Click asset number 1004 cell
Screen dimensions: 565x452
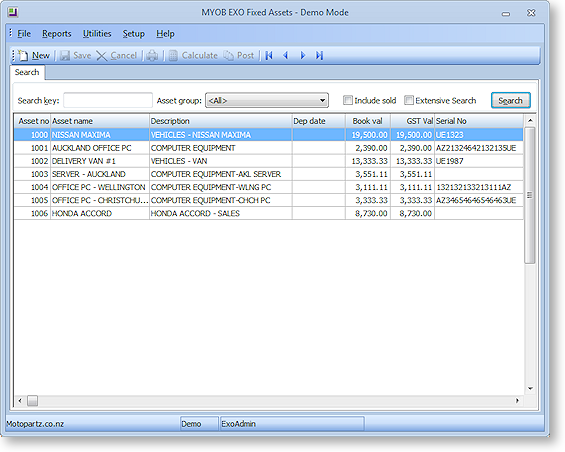[32, 187]
